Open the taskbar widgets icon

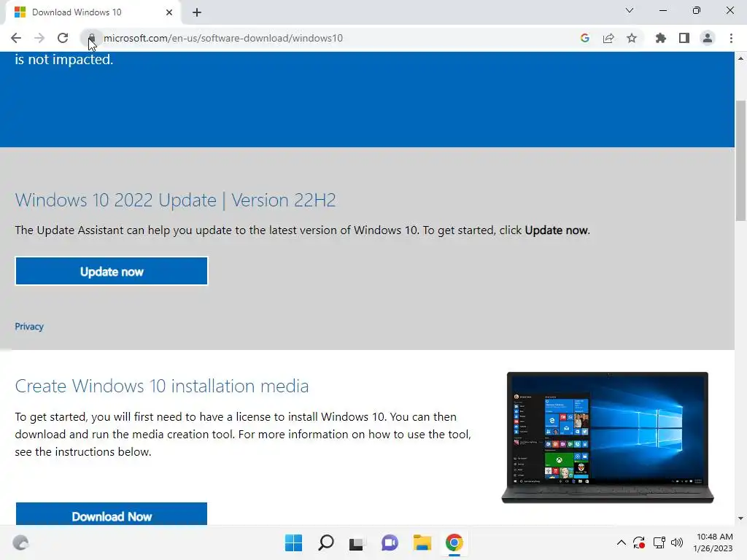tap(20, 542)
